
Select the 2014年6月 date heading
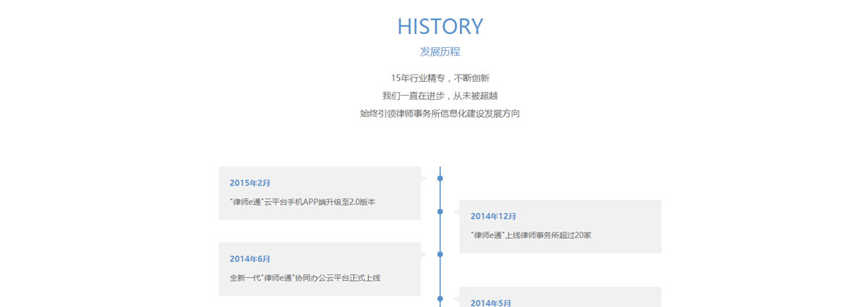pyautogui.click(x=250, y=258)
